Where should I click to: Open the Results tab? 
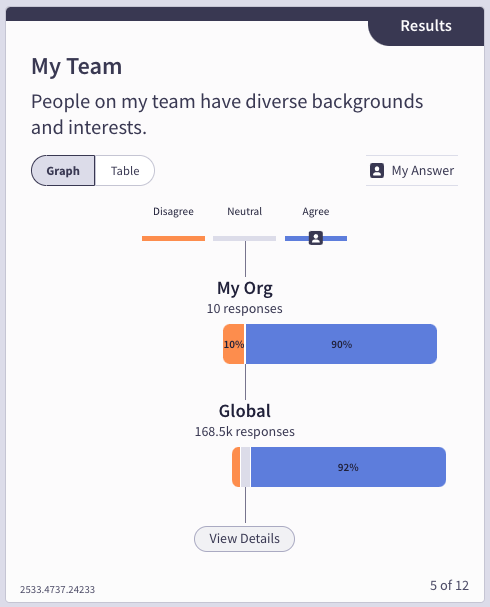coord(426,26)
